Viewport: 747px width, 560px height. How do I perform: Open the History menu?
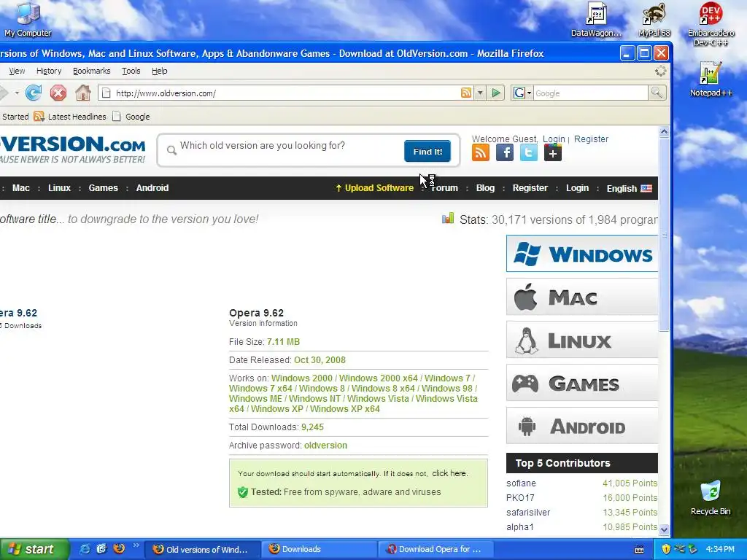point(49,71)
